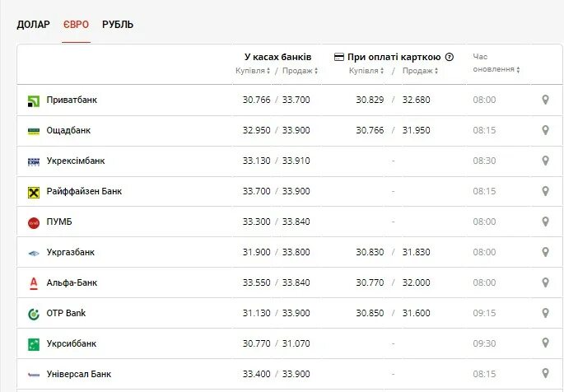Open the Укргазбанк bank link
This screenshot has width=564, height=392.
point(71,252)
